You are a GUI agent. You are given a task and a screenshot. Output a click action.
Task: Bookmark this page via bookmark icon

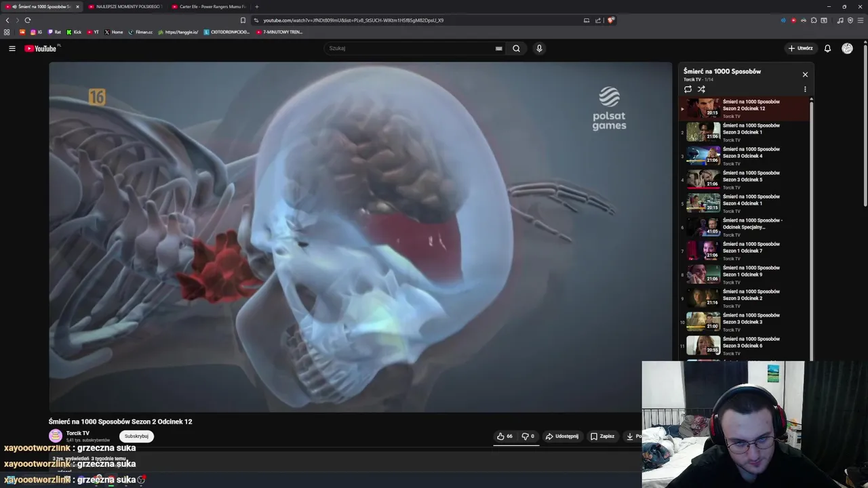(243, 20)
